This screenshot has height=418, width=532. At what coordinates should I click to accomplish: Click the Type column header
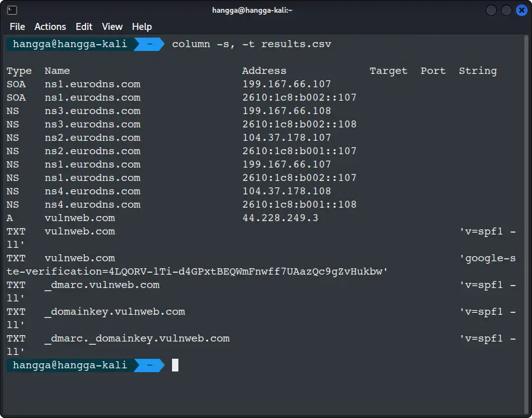coord(19,71)
